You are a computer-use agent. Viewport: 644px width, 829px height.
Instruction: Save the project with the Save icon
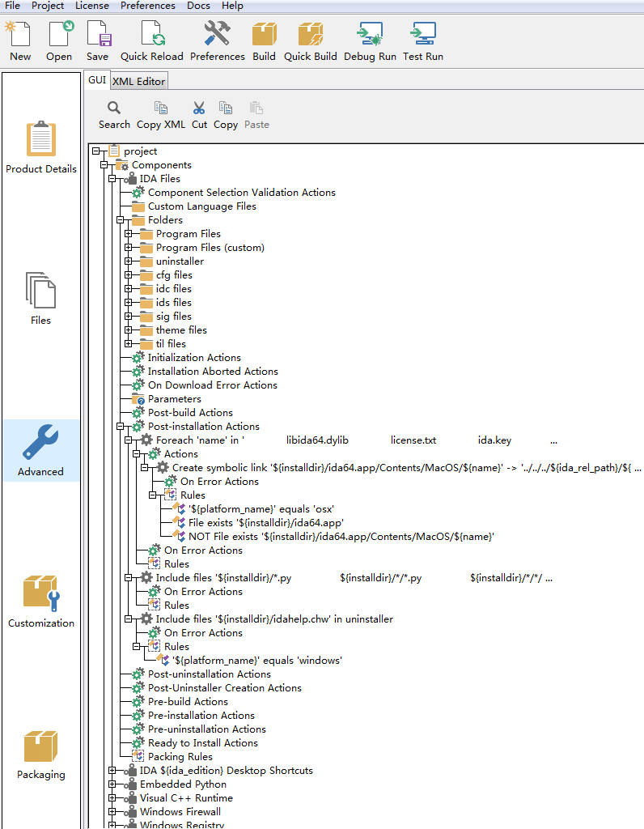tap(98, 34)
